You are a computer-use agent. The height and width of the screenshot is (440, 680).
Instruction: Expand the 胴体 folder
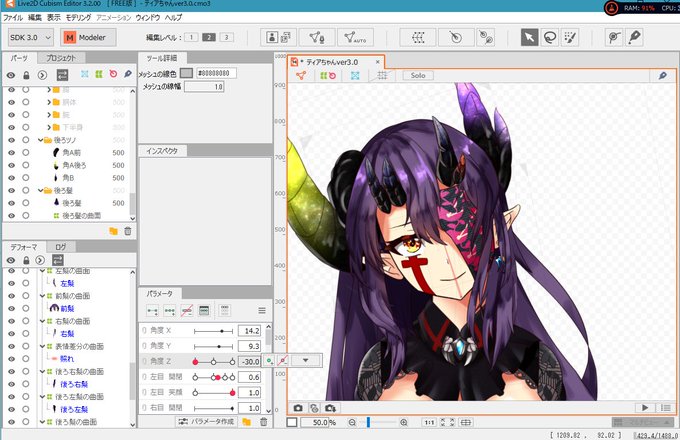pyautogui.click(x=49, y=102)
